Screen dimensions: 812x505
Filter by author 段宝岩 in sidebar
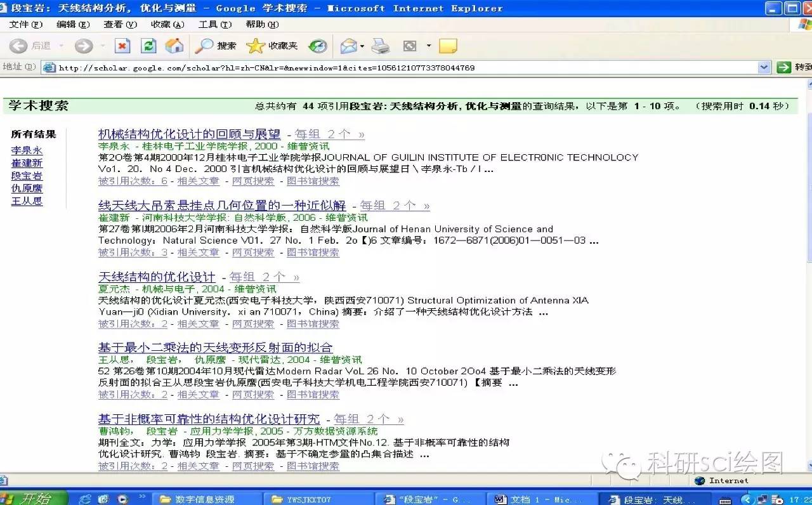[27, 176]
